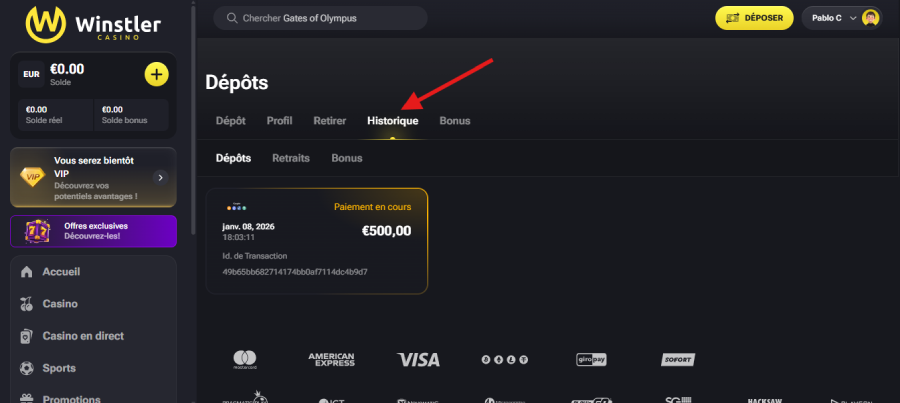Open the Profil tab
The image size is (900, 403).
[x=280, y=121]
